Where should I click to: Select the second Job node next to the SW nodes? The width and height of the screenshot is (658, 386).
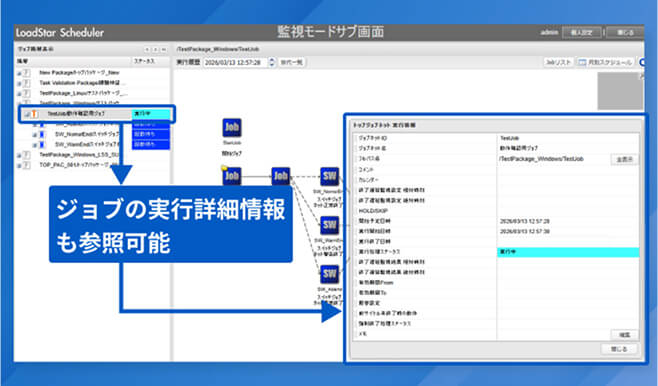point(281,176)
